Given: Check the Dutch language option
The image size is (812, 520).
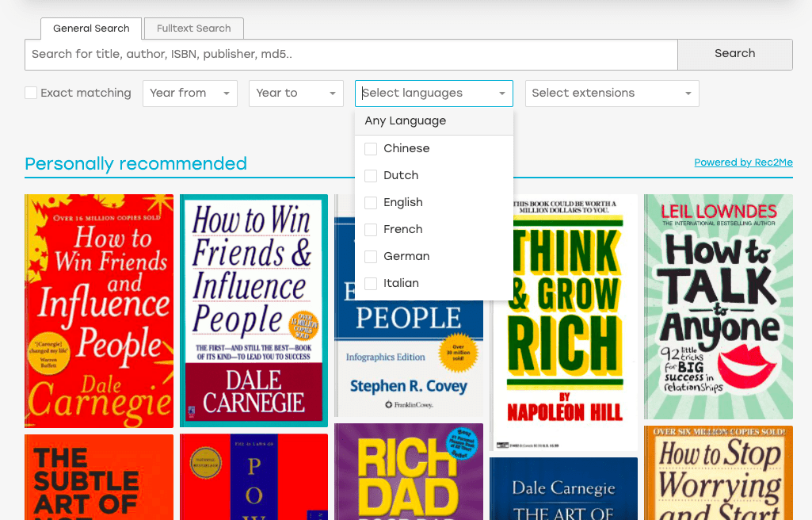Looking at the screenshot, I should click(371, 176).
